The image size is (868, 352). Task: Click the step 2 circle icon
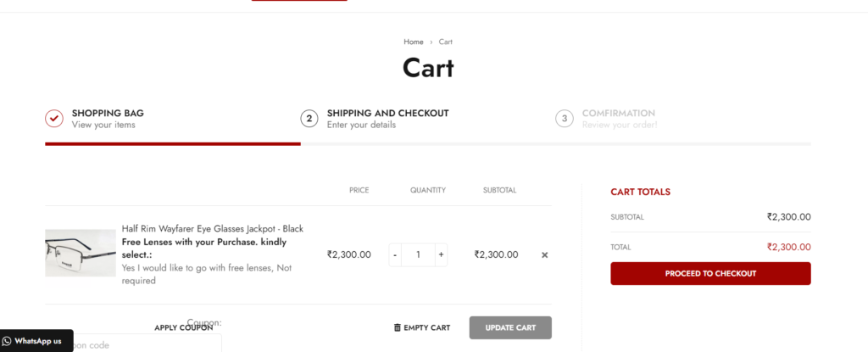point(309,118)
